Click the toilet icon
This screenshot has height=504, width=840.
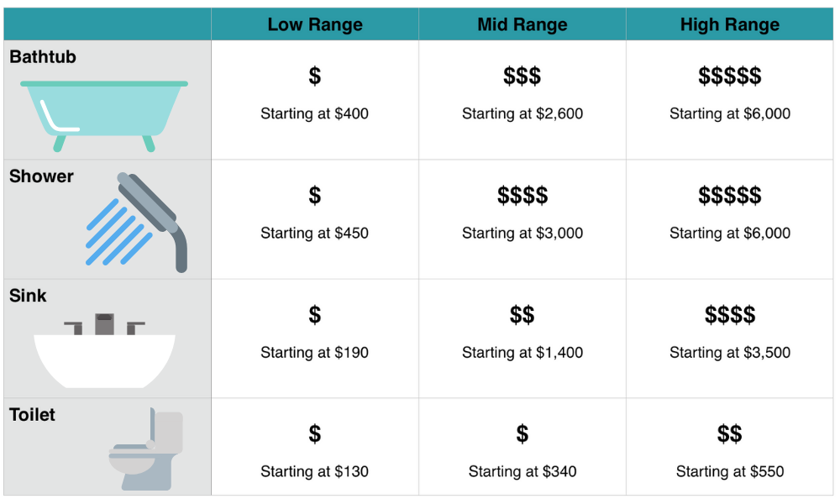click(145, 449)
